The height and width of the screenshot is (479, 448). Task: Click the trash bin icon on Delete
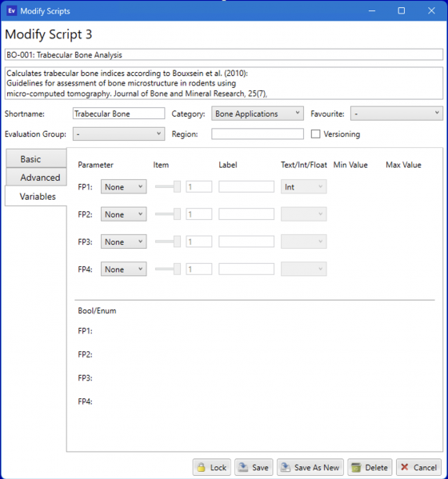[356, 467]
